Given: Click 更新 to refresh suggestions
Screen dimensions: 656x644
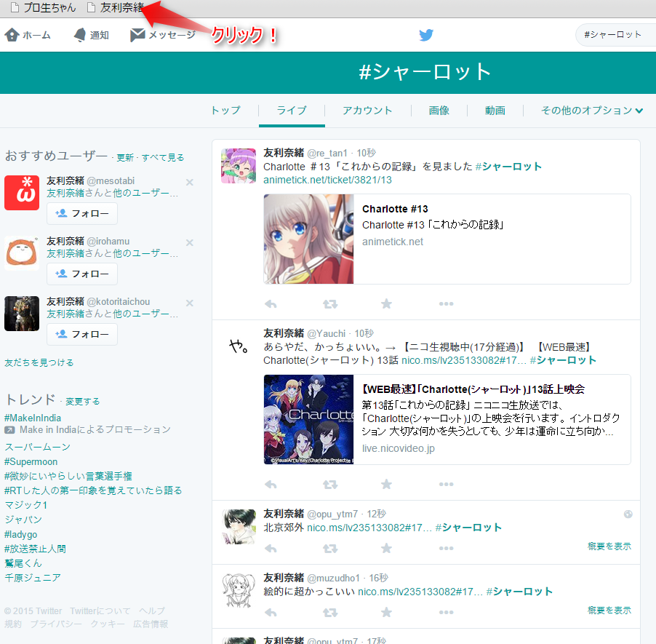Looking at the screenshot, I should 124,157.
